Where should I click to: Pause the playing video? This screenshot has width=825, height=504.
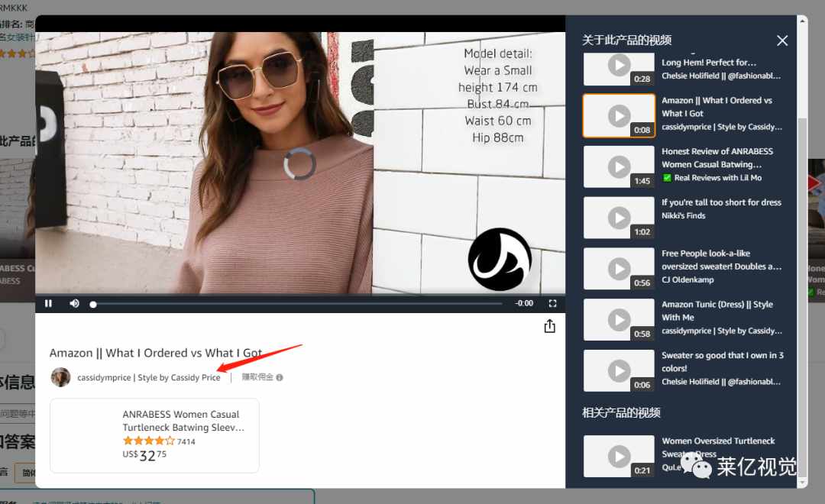pos(48,304)
